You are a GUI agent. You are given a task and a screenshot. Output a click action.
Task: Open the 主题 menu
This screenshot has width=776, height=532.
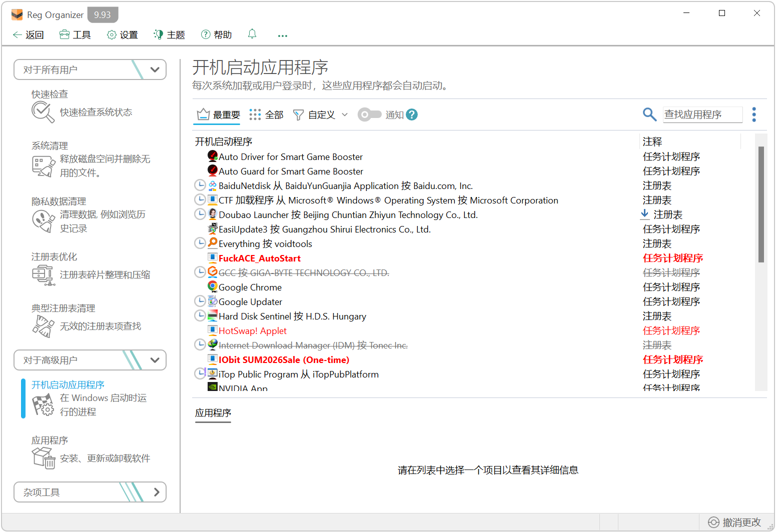click(169, 34)
